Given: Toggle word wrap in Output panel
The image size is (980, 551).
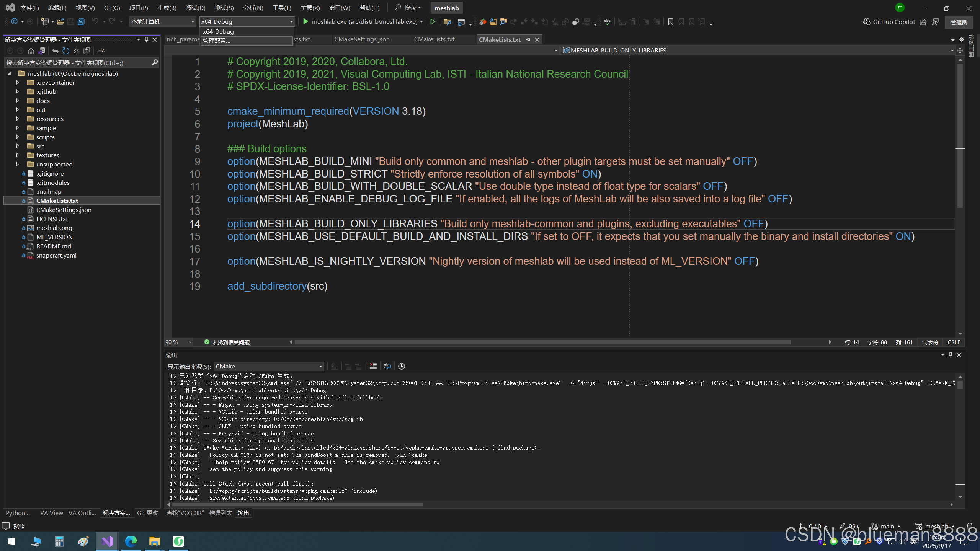Looking at the screenshot, I should (387, 366).
